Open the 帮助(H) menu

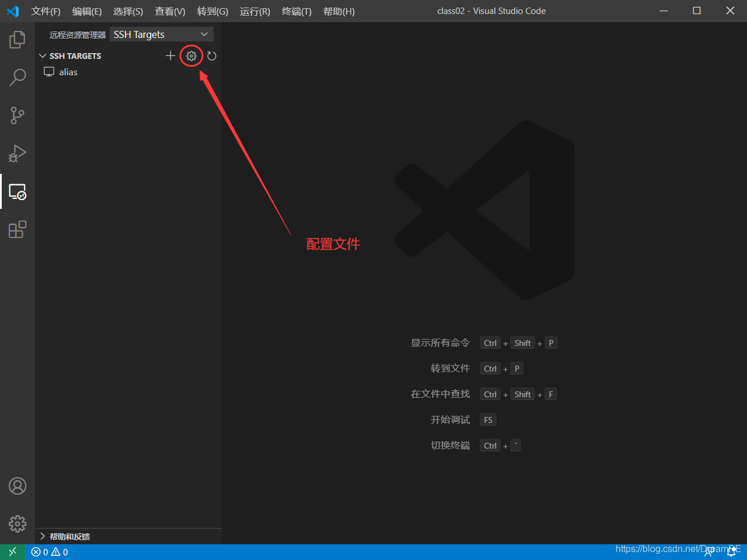[x=339, y=11]
